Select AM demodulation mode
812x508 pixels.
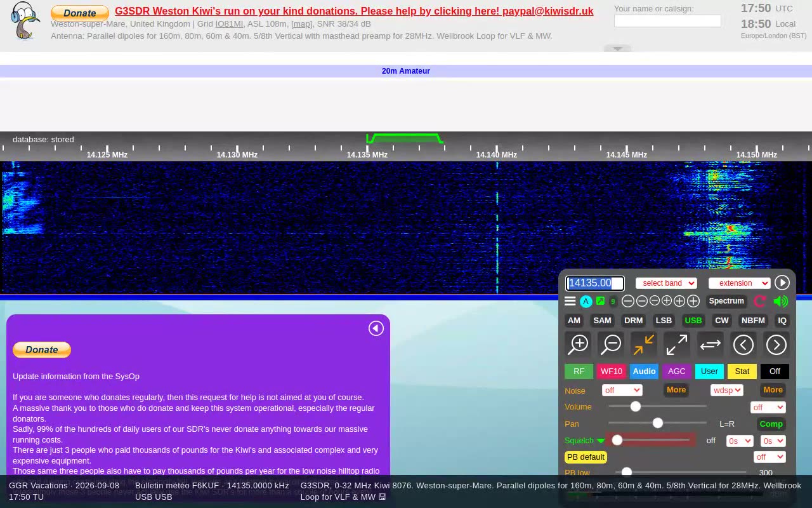pos(574,321)
